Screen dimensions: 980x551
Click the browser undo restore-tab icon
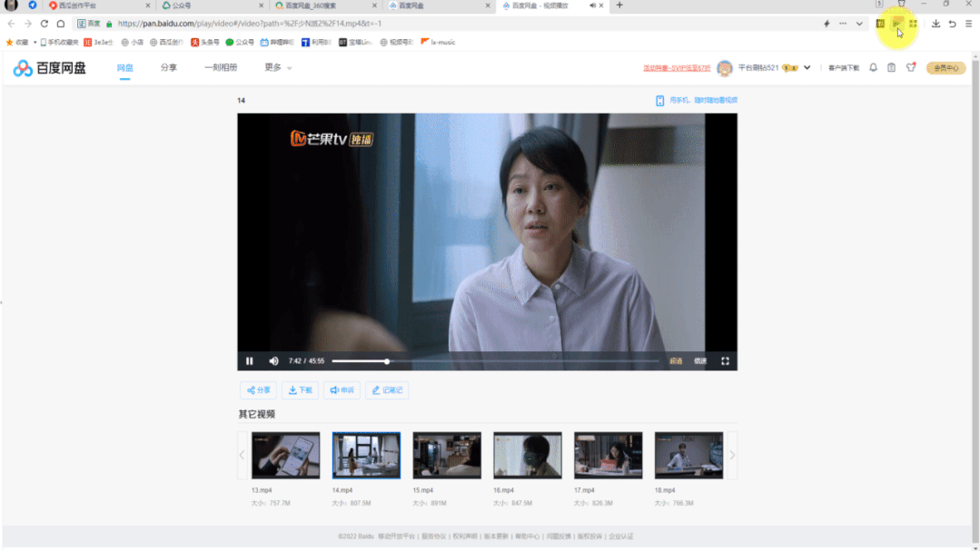(x=952, y=24)
